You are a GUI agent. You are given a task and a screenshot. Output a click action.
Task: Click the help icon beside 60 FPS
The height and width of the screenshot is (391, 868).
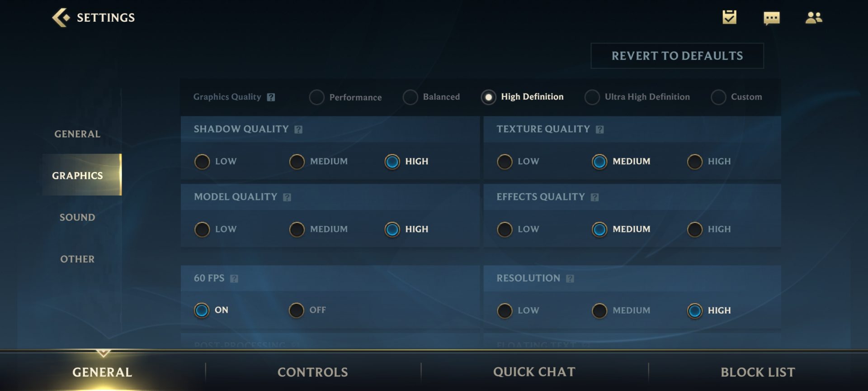[234, 279]
